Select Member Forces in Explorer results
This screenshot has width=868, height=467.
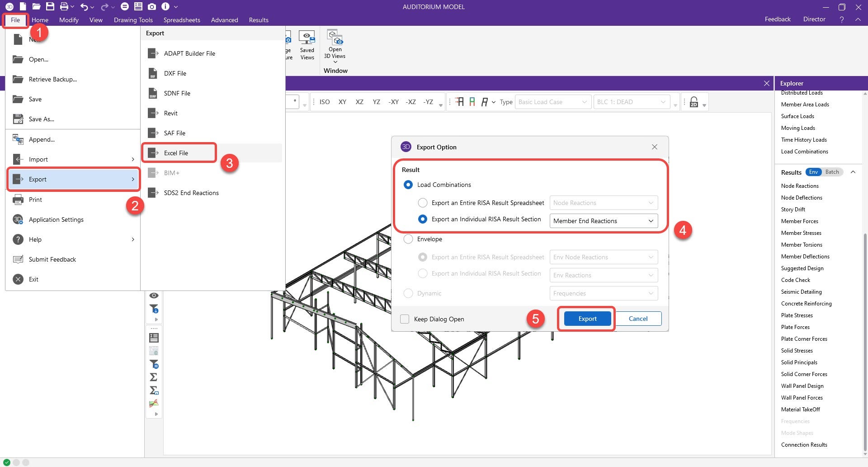[x=799, y=221]
